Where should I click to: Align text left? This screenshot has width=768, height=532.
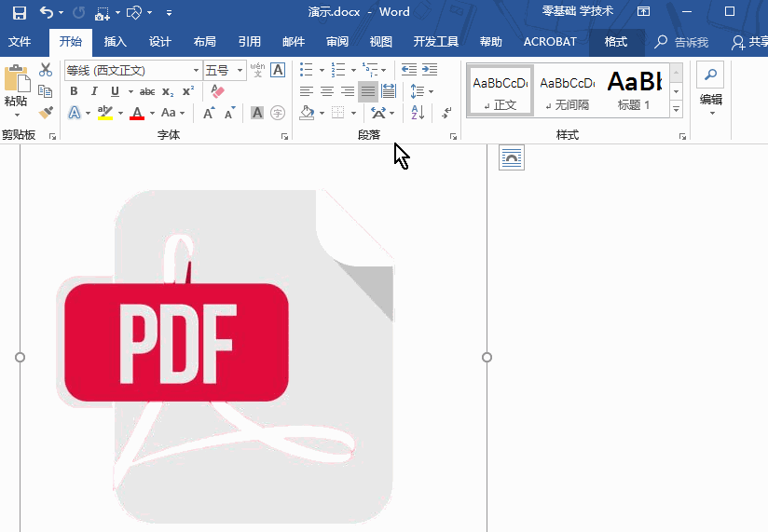[307, 91]
